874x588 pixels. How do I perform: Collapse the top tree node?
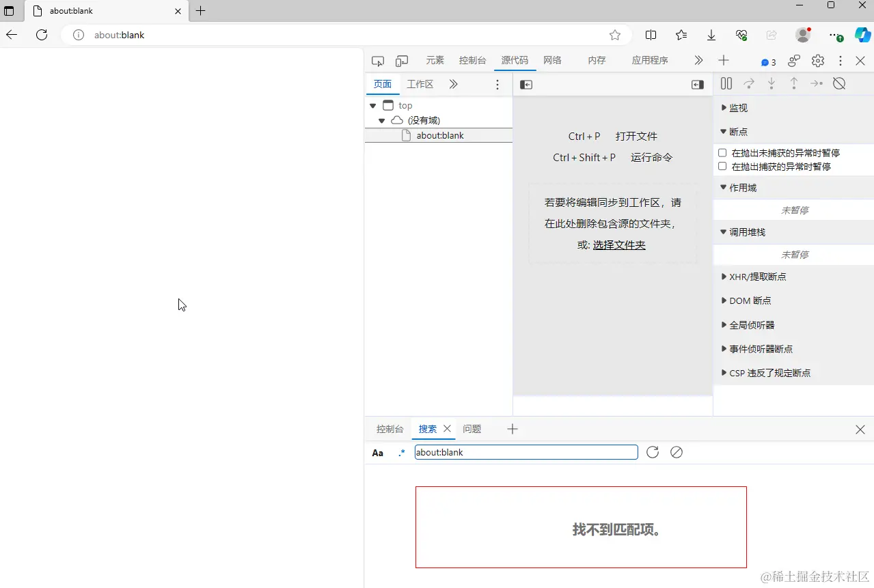(x=372, y=106)
